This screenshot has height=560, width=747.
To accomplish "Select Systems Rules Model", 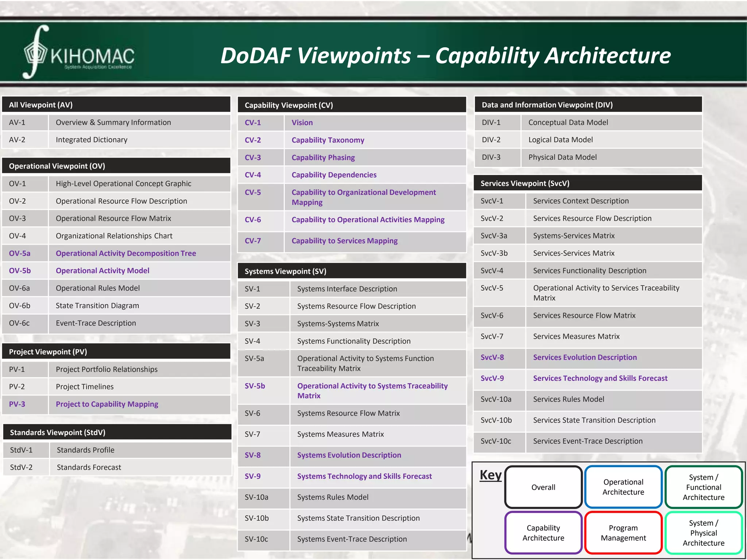I will click(x=333, y=497).
